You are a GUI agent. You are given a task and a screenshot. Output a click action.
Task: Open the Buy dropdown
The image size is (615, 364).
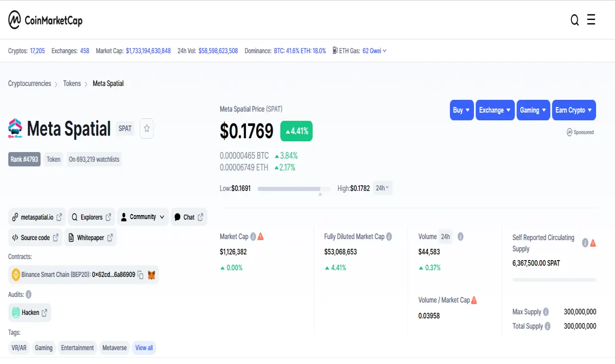[462, 110]
